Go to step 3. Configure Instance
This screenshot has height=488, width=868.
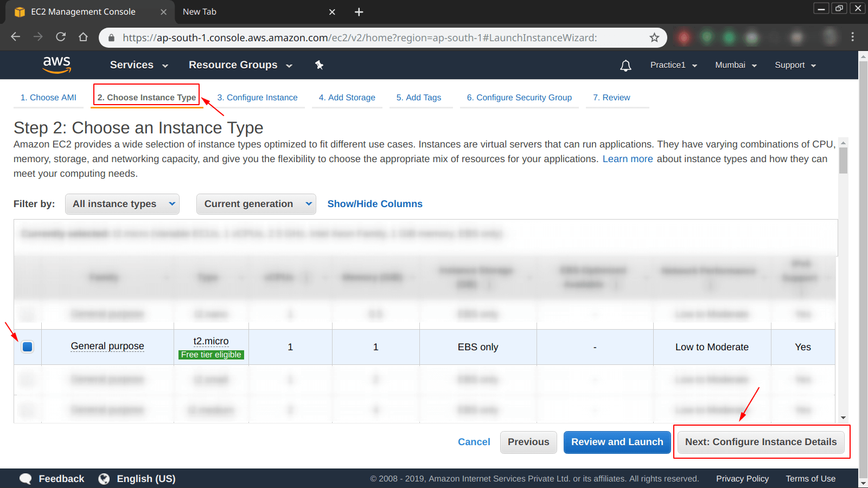coord(257,98)
